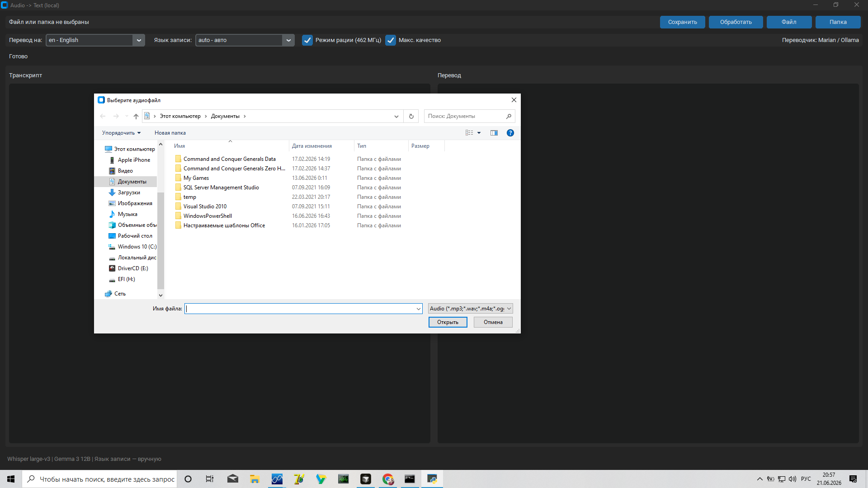Toggle the preview pane icon
This screenshot has height=488, width=868.
coord(494,133)
